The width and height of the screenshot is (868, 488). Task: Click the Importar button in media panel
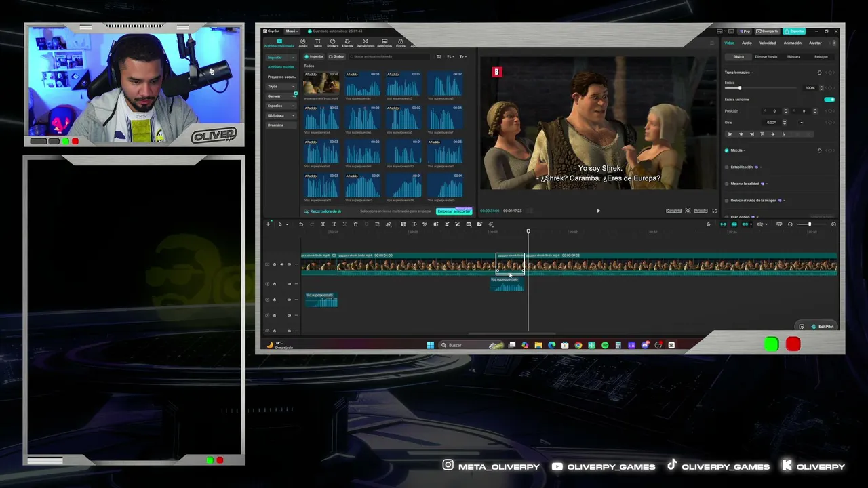click(x=315, y=56)
